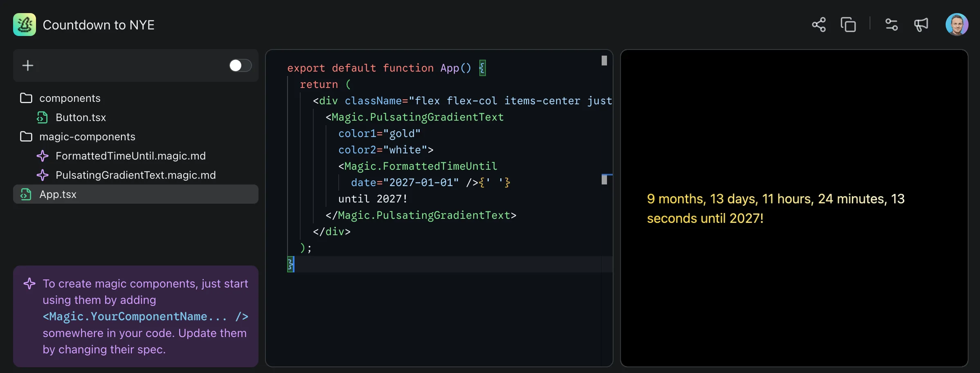
Task: Click the code editor scrollbar thumb at top
Action: [604, 61]
